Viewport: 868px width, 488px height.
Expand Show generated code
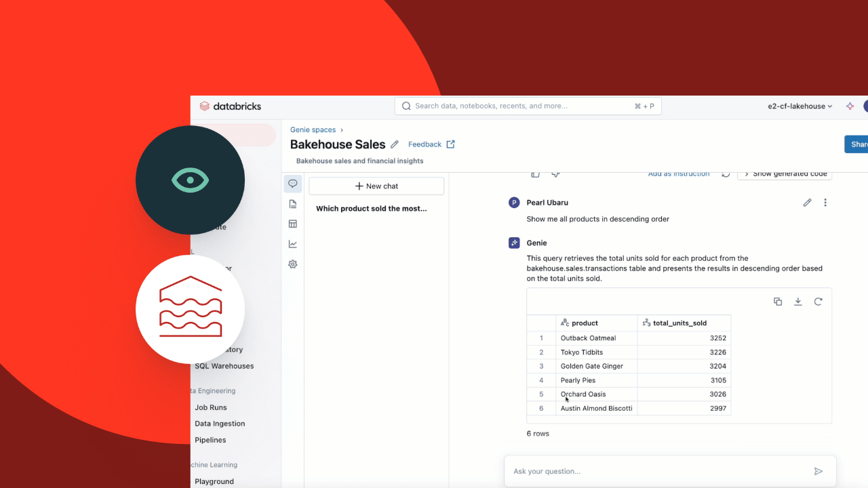click(785, 174)
